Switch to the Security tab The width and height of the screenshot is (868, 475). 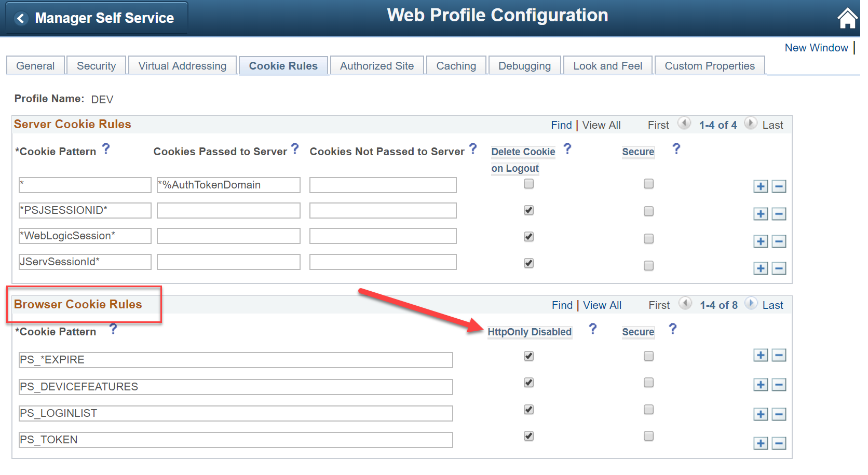click(96, 66)
